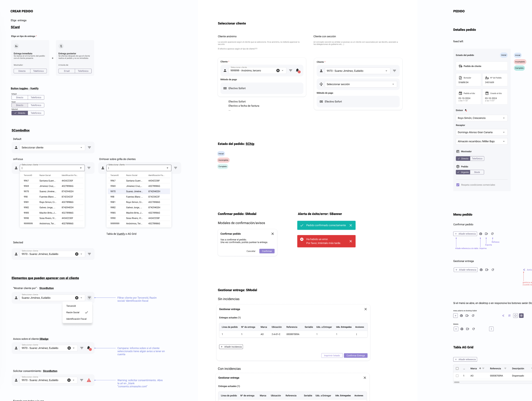Uncheck Respeta condiciones comerciales
The width and height of the screenshot is (532, 401).
click(457, 185)
